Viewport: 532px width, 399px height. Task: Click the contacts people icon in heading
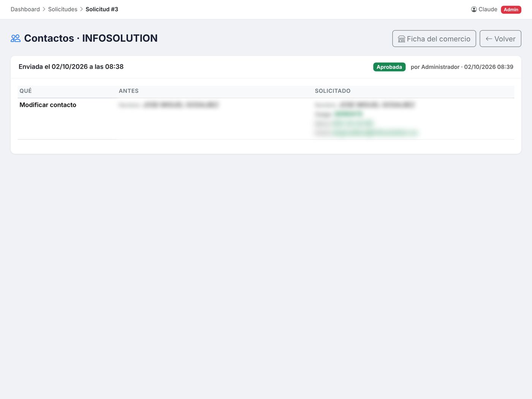click(x=16, y=38)
